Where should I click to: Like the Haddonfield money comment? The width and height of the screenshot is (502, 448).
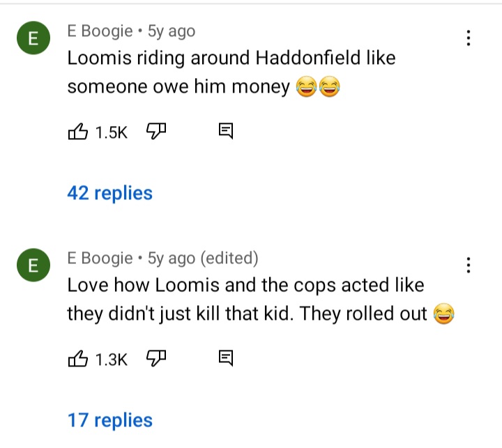coord(78,132)
